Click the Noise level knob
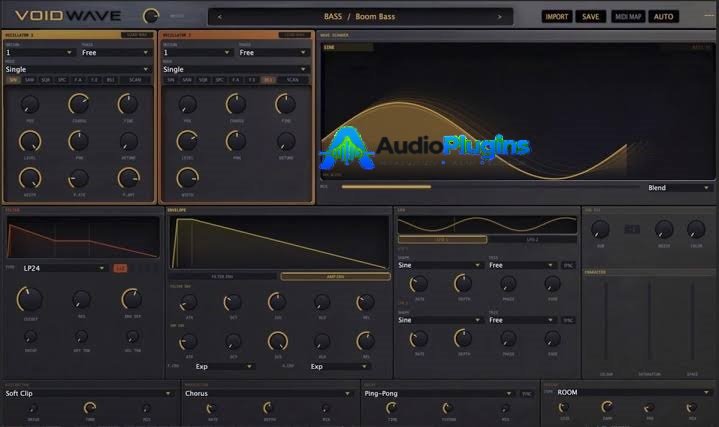 click(x=664, y=229)
